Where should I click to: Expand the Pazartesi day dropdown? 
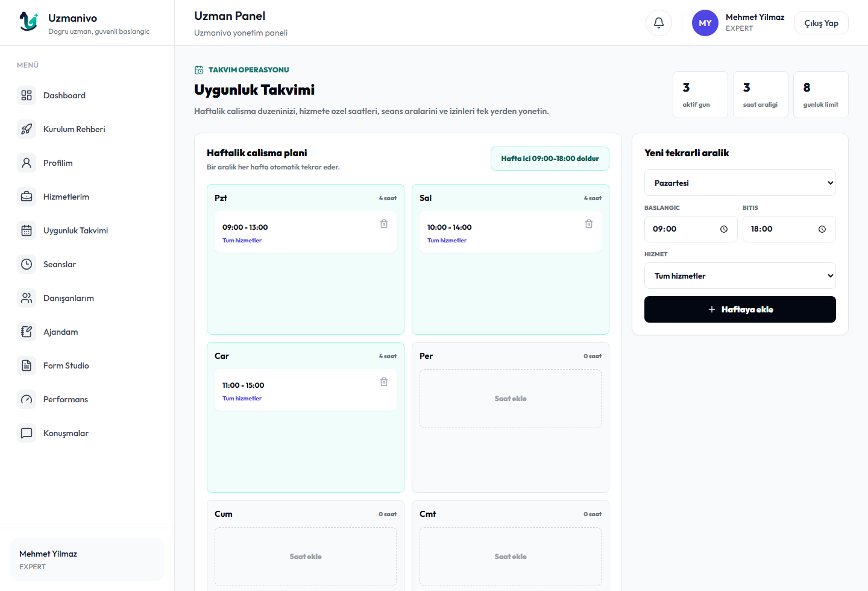tap(740, 183)
